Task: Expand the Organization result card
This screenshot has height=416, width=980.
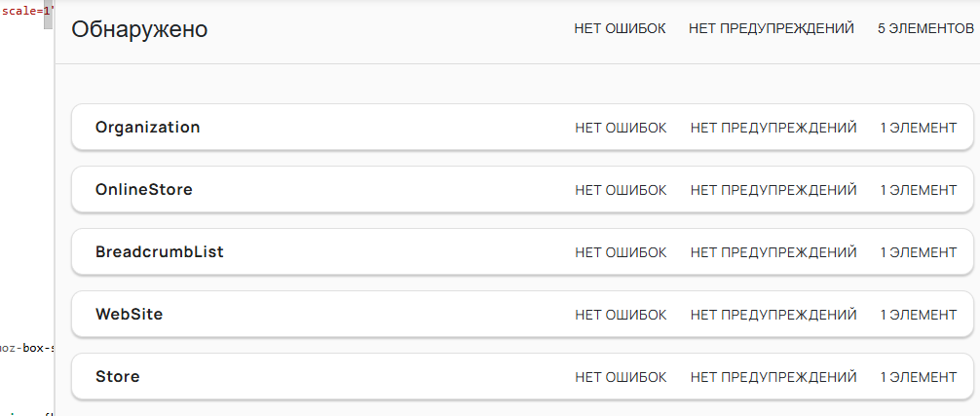Action: pos(522,128)
